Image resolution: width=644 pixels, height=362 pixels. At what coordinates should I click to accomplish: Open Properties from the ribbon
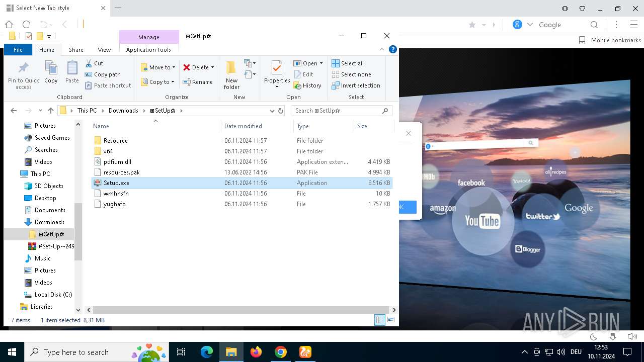click(277, 74)
